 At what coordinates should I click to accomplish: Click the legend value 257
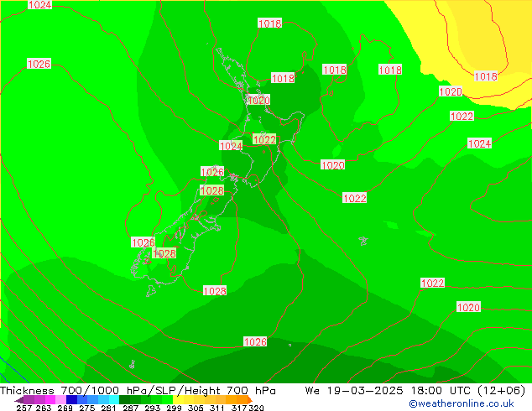[x=23, y=408]
